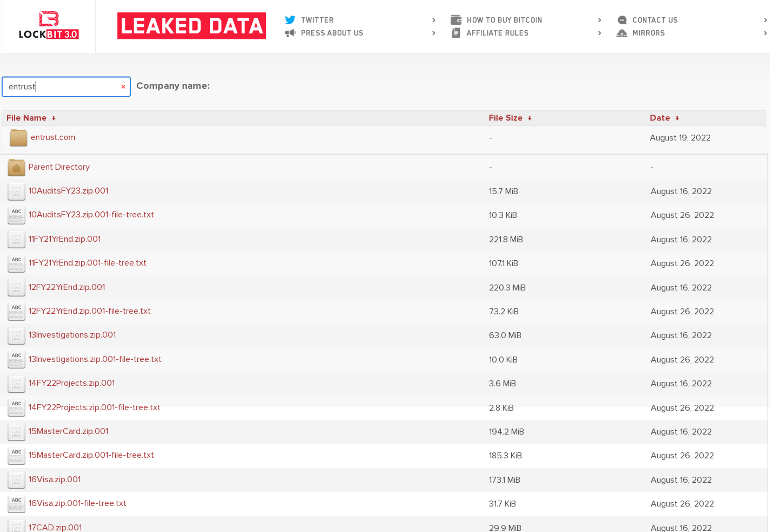Image resolution: width=770 pixels, height=532 pixels.
Task: Click binary icon of 14FY22Projects.zip.001
Action: tap(16, 384)
